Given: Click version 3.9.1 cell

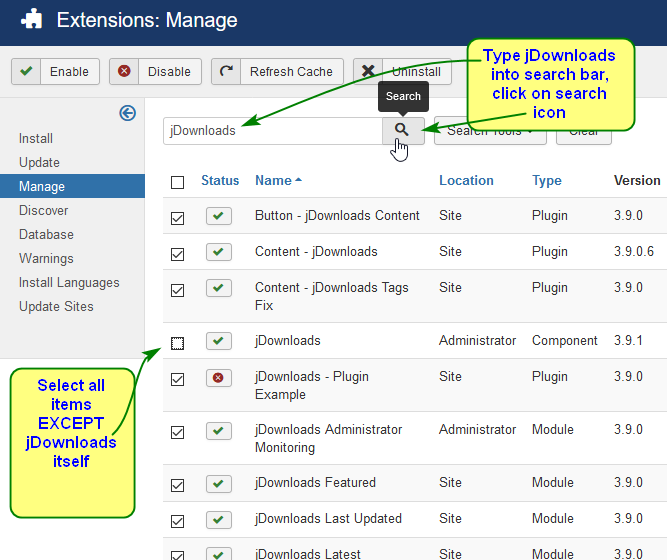Looking at the screenshot, I should (628, 340).
